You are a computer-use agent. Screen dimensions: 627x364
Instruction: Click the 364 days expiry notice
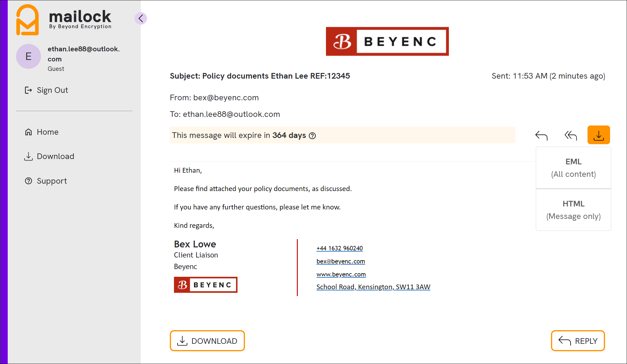(343, 135)
